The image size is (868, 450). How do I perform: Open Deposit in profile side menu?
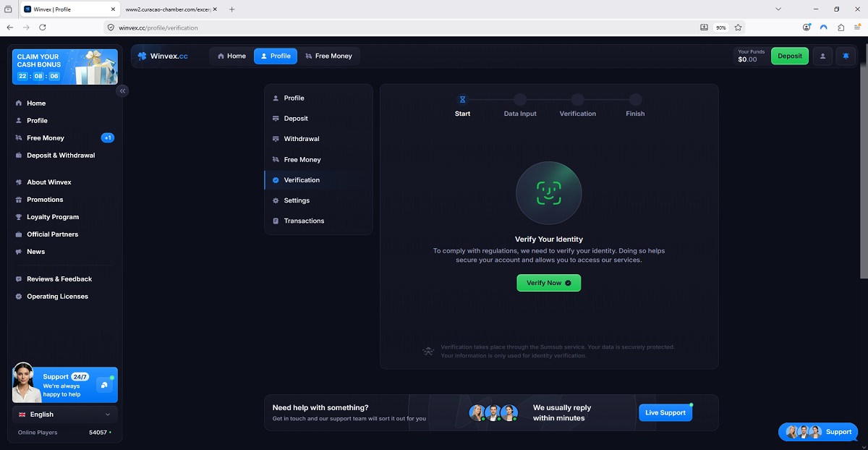point(318,119)
